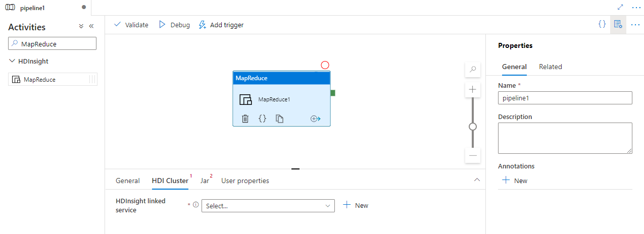Collapse the HDInsight activities group

point(12,61)
